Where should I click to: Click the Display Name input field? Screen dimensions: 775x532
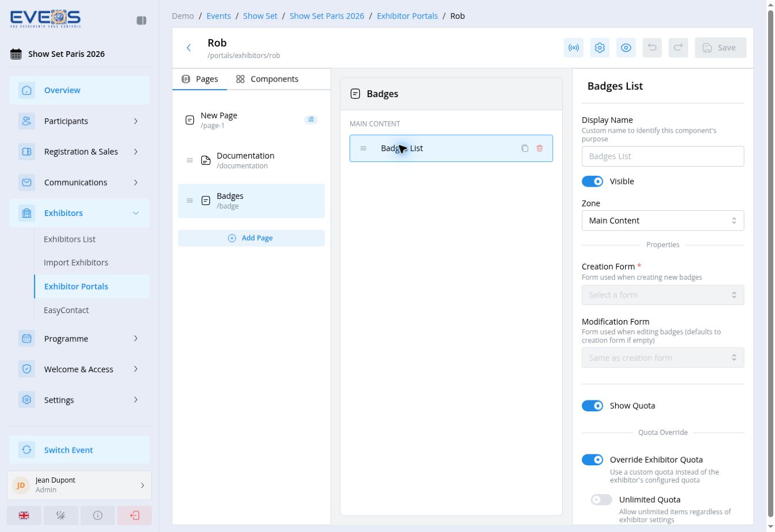(x=663, y=156)
